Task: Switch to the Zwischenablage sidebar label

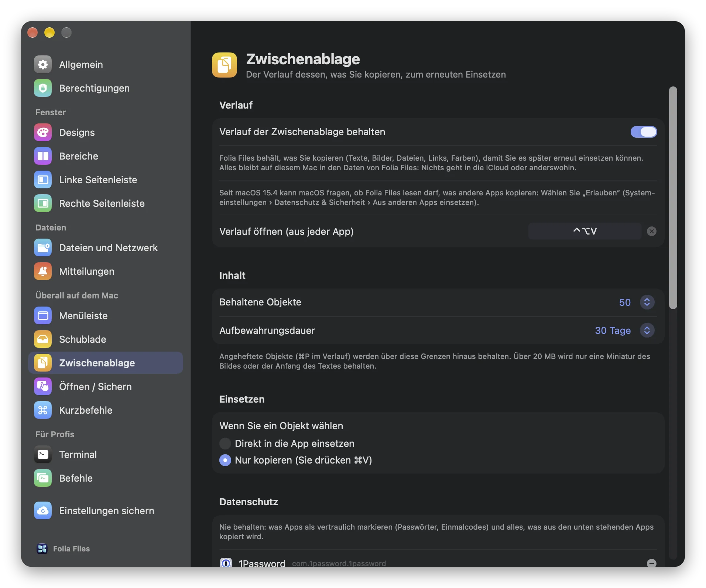Action: pos(97,363)
